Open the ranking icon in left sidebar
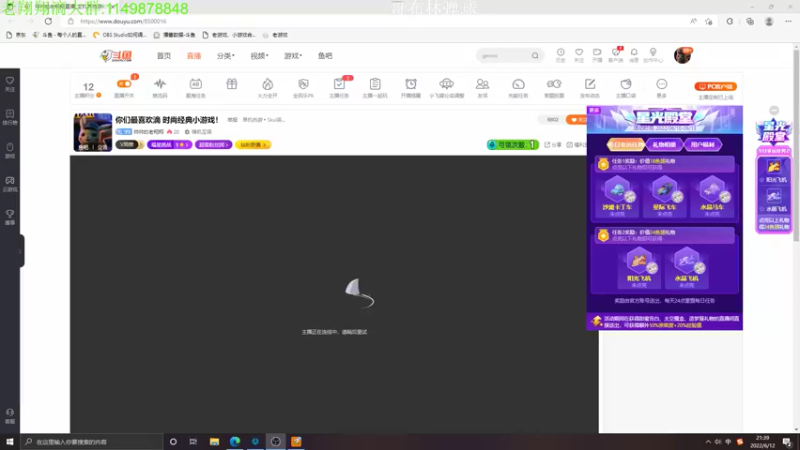Image resolution: width=800 pixels, height=450 pixels. click(x=10, y=117)
